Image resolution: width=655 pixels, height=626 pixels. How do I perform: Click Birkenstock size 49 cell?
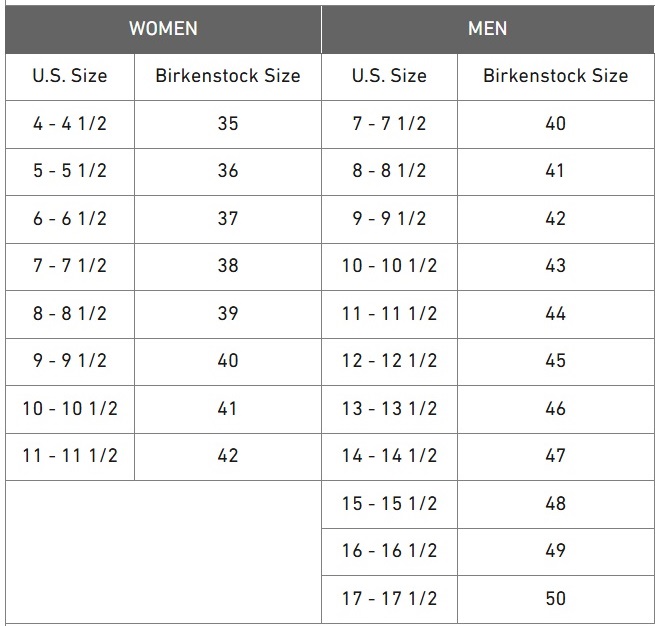point(555,551)
